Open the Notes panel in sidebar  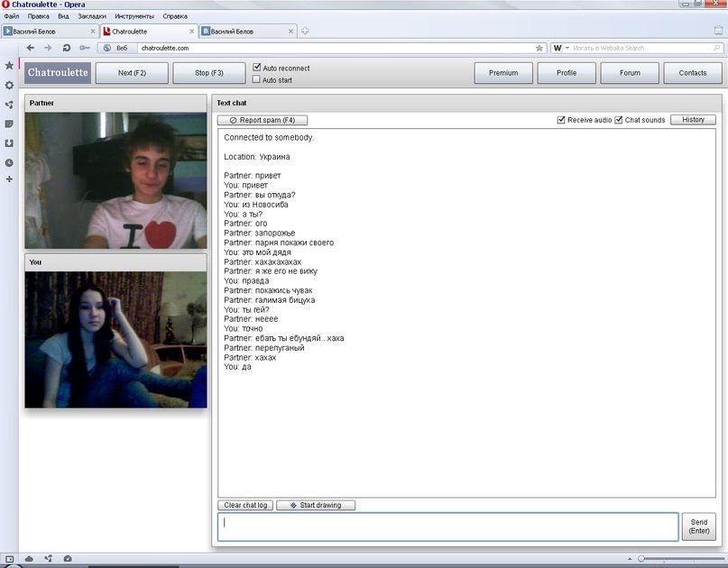coord(9,124)
